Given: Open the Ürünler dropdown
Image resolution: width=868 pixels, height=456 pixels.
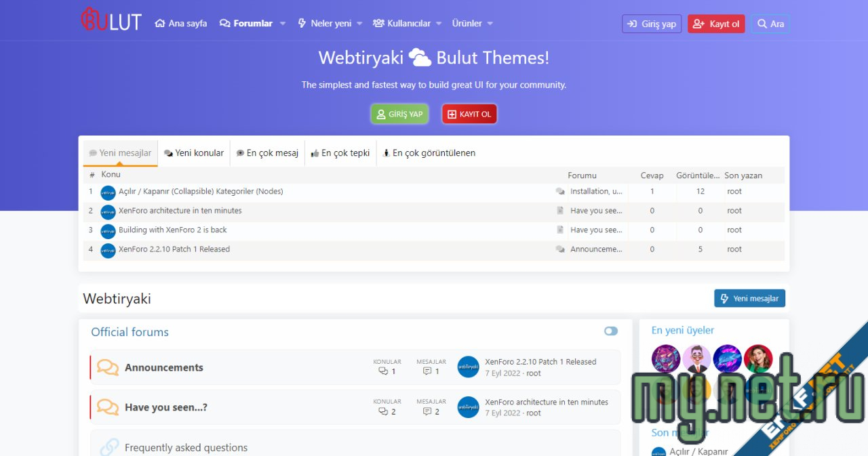Looking at the screenshot, I should 490,22.
